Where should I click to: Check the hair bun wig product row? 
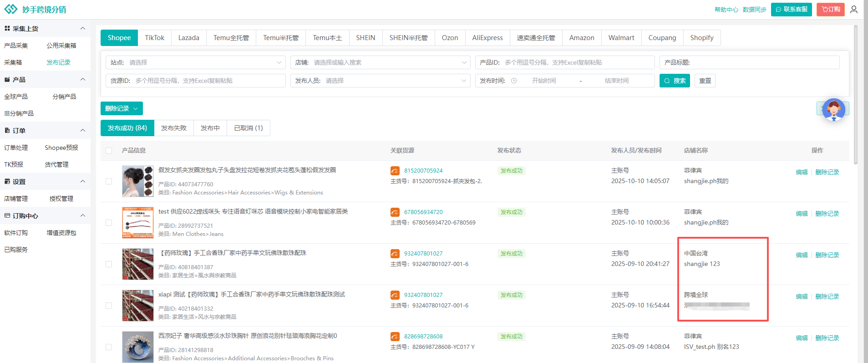pyautogui.click(x=109, y=181)
